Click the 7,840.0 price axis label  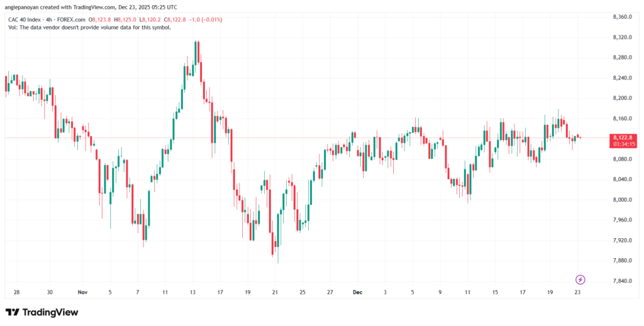(621, 281)
